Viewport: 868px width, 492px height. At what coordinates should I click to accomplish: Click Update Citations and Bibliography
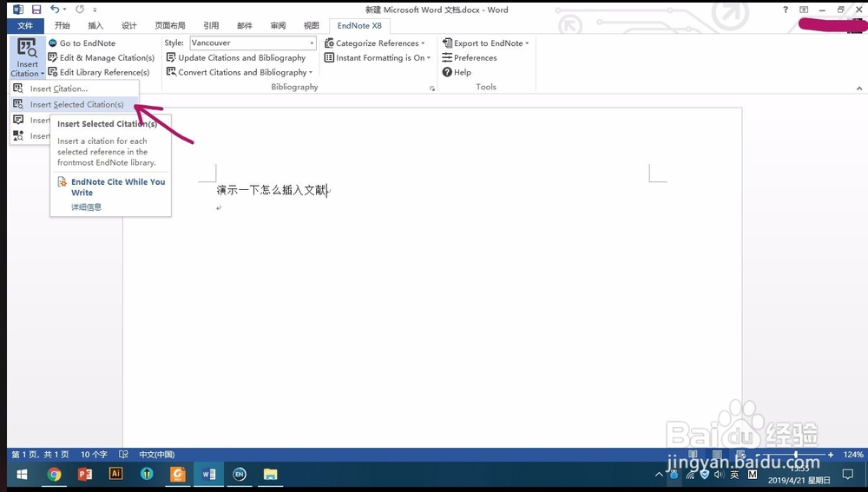[236, 57]
